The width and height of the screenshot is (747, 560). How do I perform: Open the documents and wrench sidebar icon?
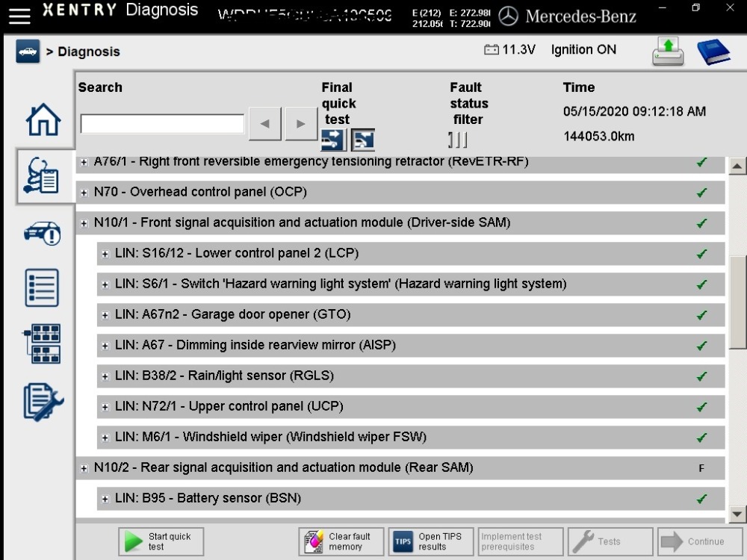point(43,402)
